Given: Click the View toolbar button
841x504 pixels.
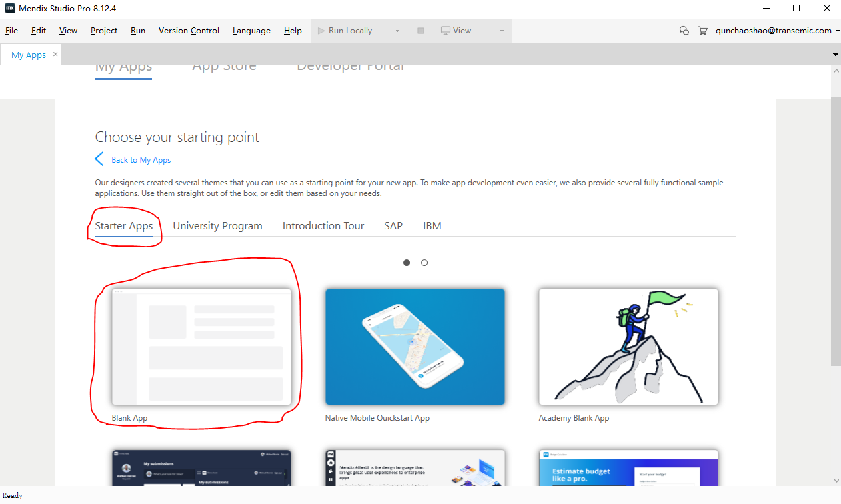Looking at the screenshot, I should (456, 31).
